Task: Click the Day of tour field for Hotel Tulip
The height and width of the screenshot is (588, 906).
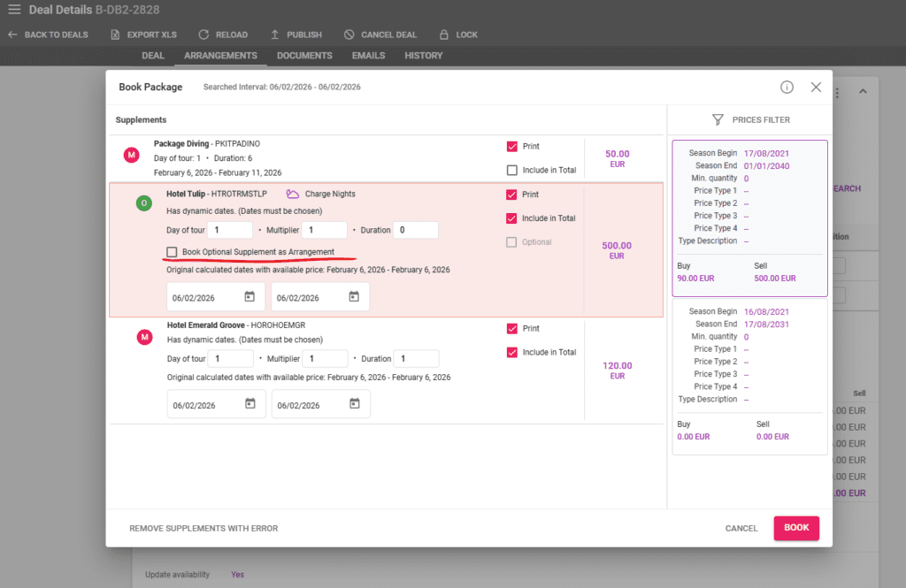Action: [x=229, y=229]
